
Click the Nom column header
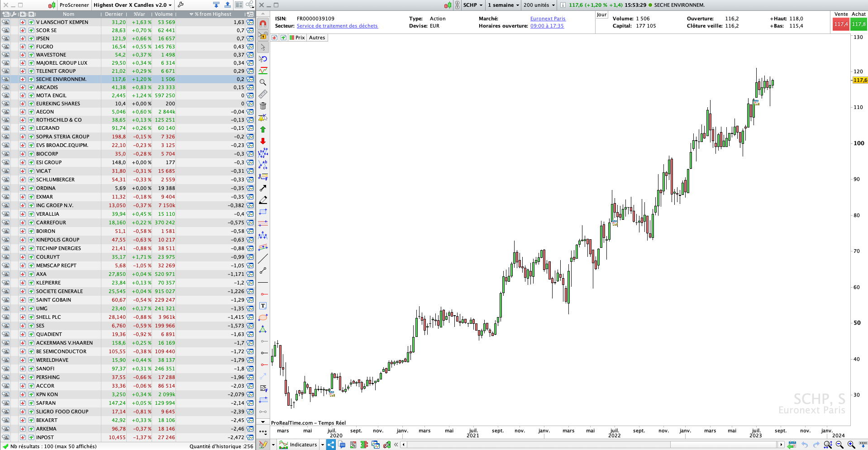pos(68,14)
